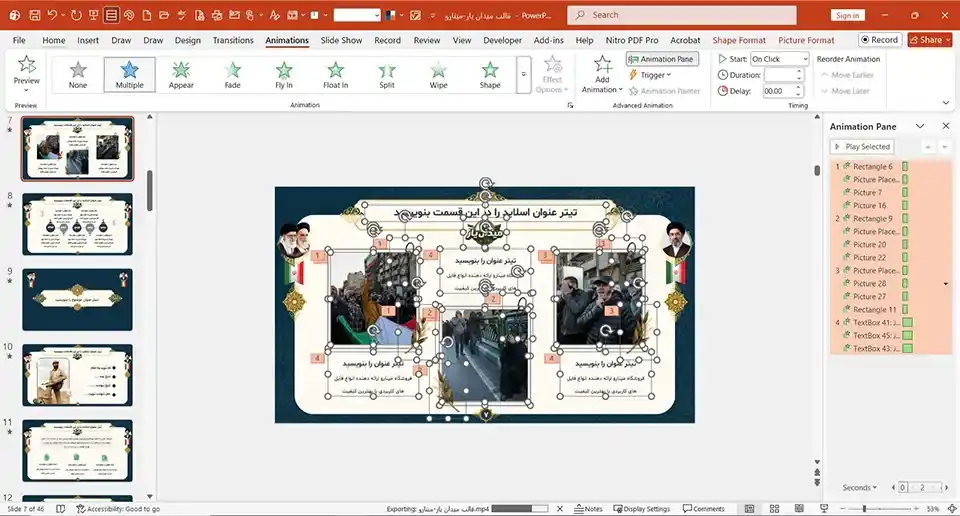This screenshot has height=516, width=960.
Task: Choose the None animation effect
Action: pos(78,75)
